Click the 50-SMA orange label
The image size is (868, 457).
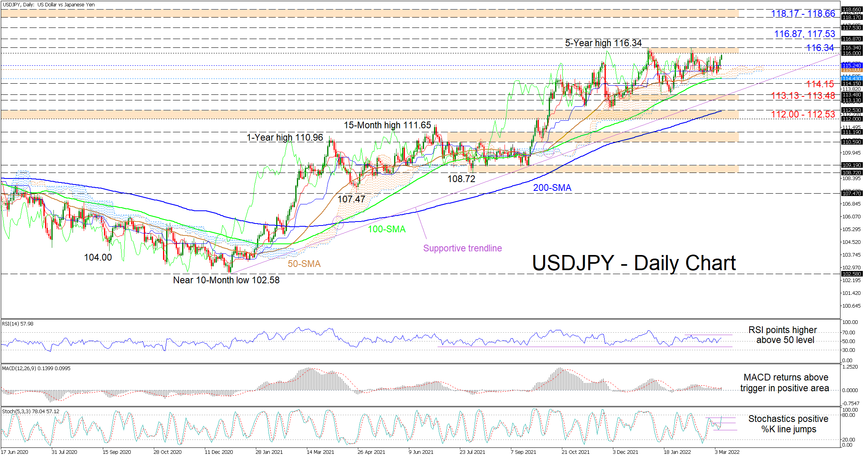[x=304, y=264]
